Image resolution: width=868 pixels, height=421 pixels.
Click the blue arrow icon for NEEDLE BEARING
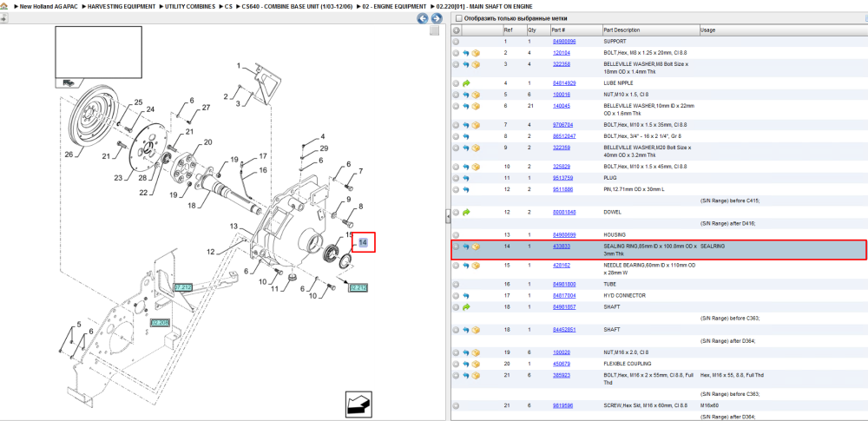tap(465, 266)
